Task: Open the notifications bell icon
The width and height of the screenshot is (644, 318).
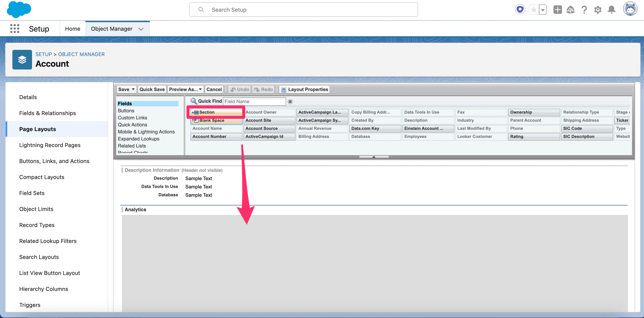Action: click(611, 10)
